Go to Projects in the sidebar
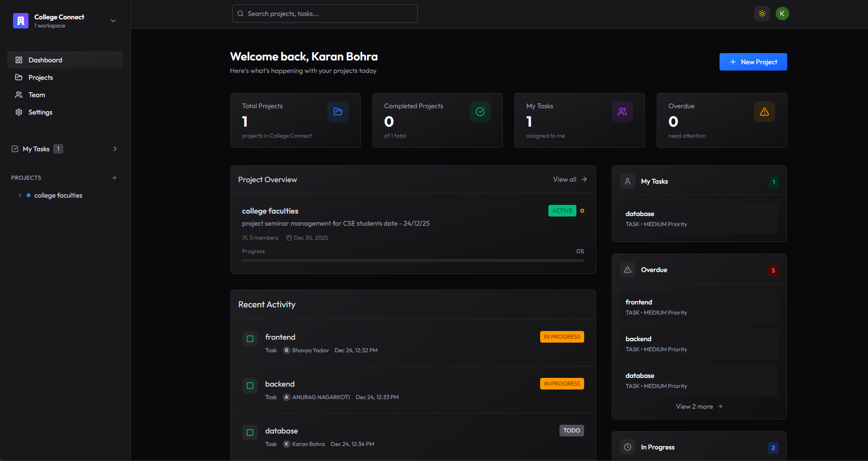 click(65, 77)
